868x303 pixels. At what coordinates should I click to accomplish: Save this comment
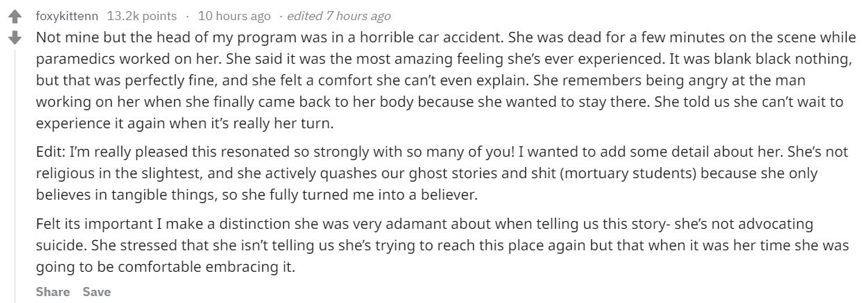tap(96, 292)
